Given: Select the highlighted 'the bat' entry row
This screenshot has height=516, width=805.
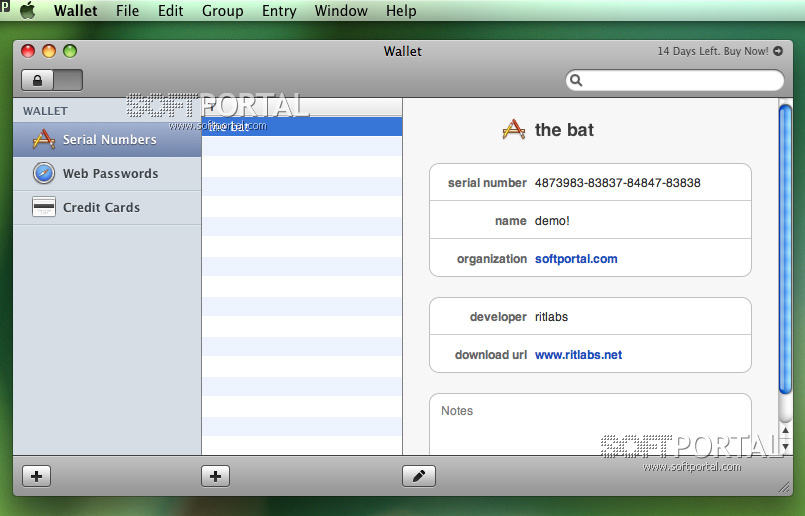Looking at the screenshot, I should pos(302,127).
